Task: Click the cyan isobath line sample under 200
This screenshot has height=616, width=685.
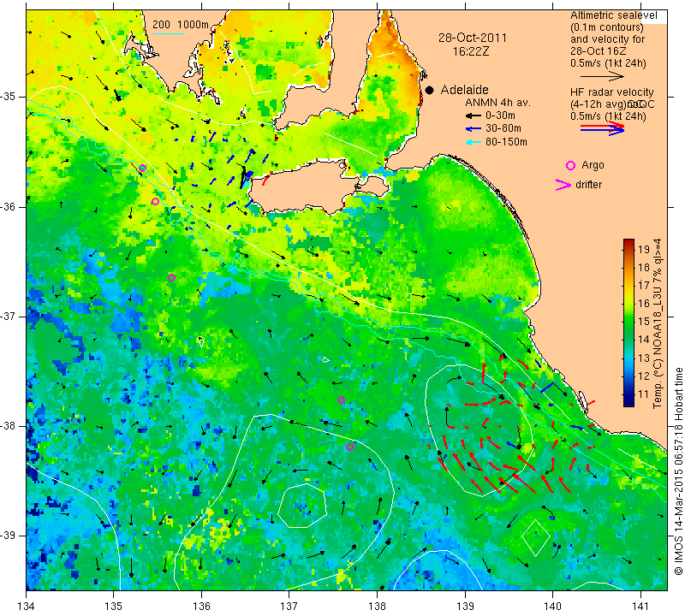Action: click(169, 33)
